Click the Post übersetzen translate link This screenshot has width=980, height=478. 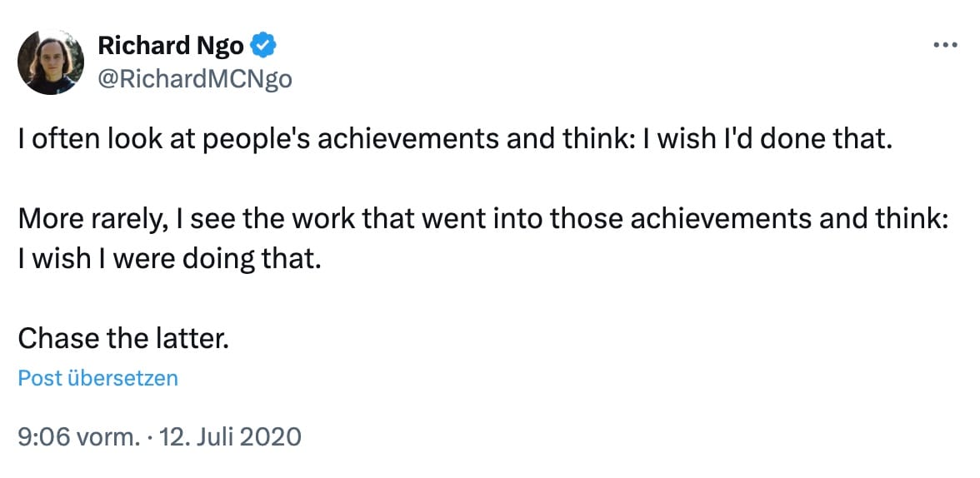point(97,378)
